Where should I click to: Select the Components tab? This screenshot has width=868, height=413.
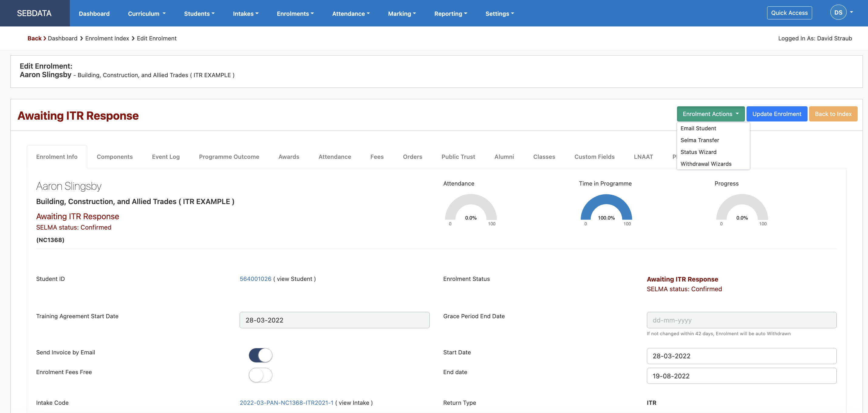pyautogui.click(x=114, y=156)
